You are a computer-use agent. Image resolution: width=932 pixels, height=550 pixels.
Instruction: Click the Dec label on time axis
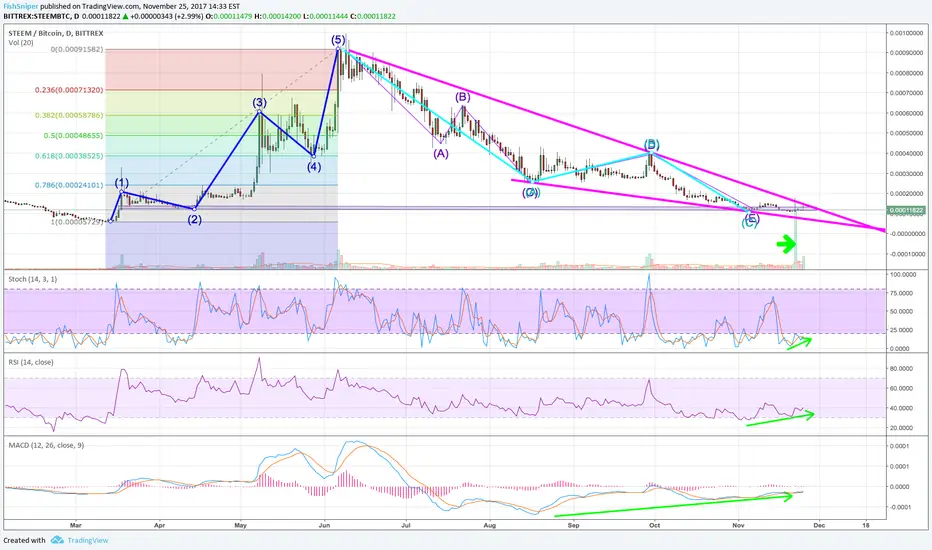coord(819,525)
